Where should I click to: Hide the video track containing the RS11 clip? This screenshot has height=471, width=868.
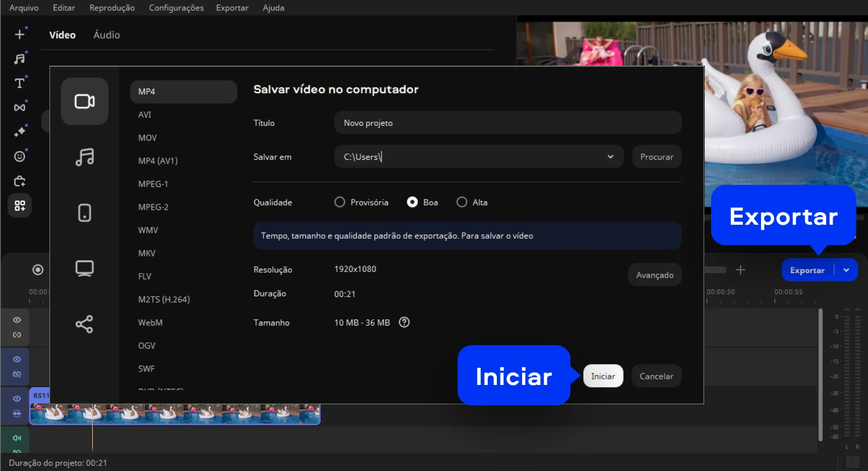tap(17, 398)
